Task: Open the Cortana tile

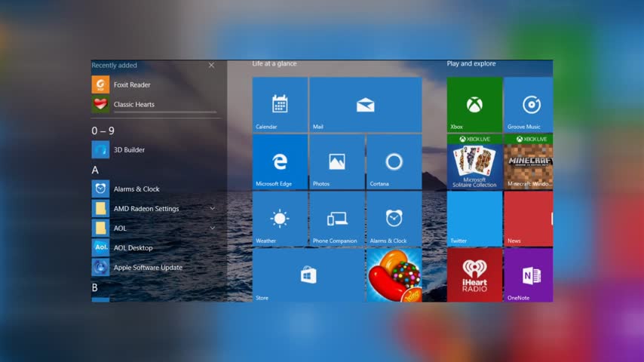Action: coord(394,161)
